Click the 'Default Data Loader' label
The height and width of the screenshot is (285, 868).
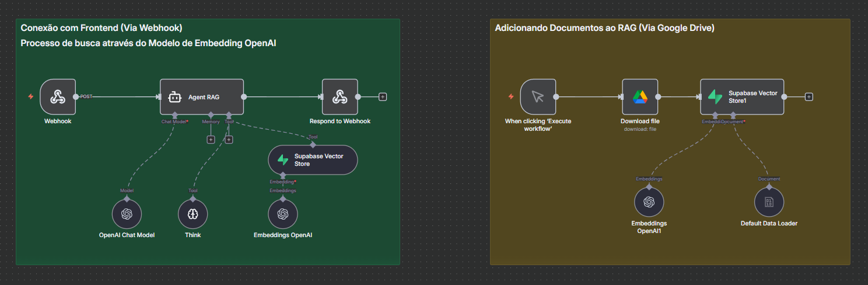769,223
